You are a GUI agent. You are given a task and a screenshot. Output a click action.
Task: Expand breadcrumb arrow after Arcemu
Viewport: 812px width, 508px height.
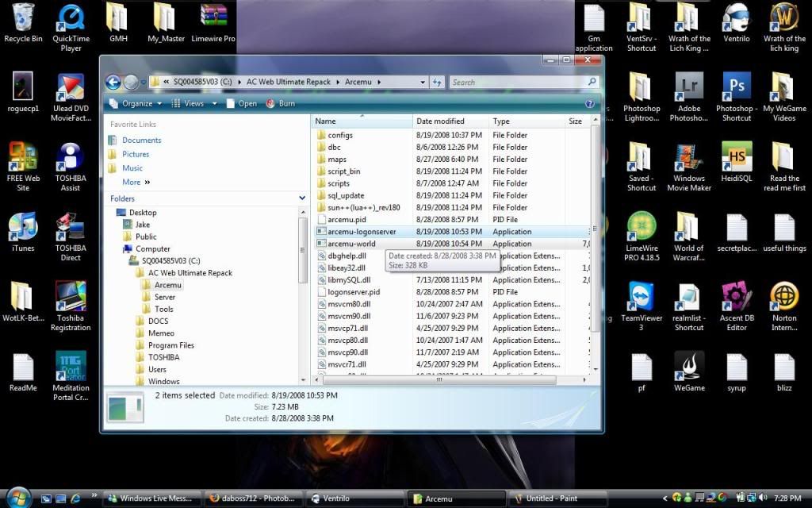(x=379, y=82)
